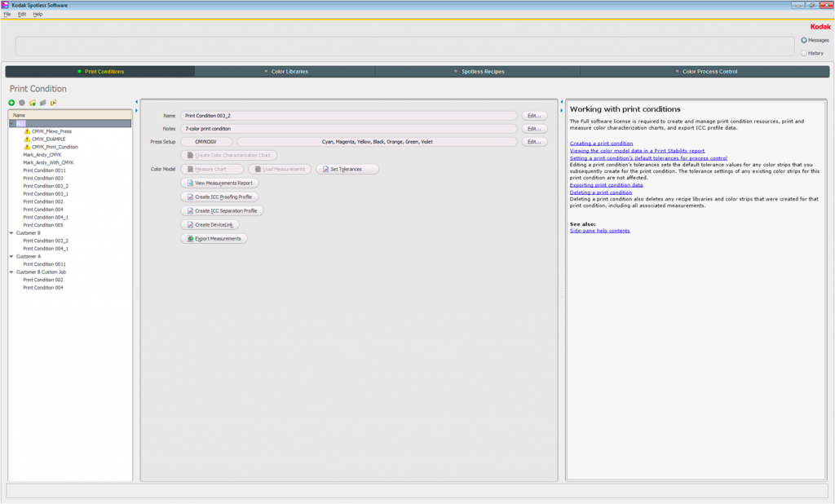Image resolution: width=835 pixels, height=504 pixels.
Task: Click the Cyan, Magenta, Yellow ink list field
Action: (377, 142)
